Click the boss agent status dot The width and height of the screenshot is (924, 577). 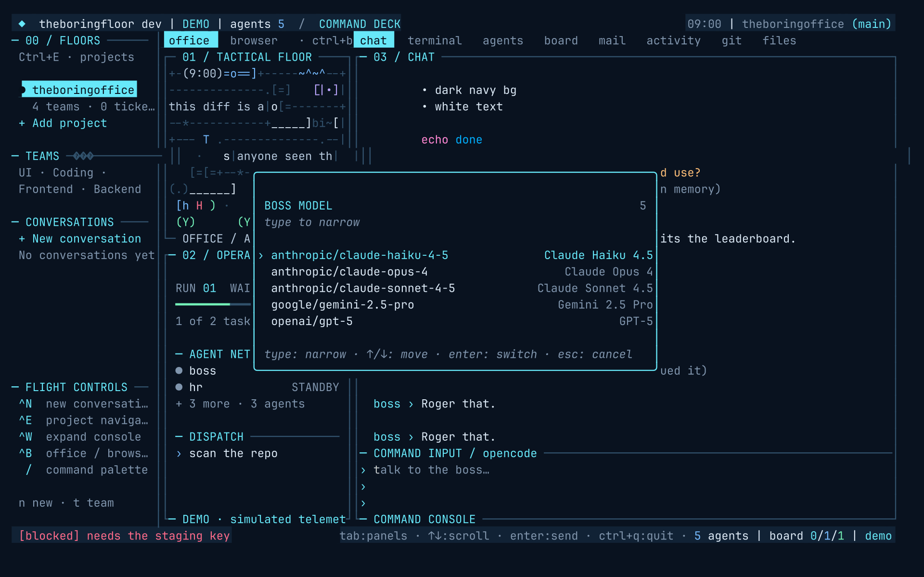179,370
